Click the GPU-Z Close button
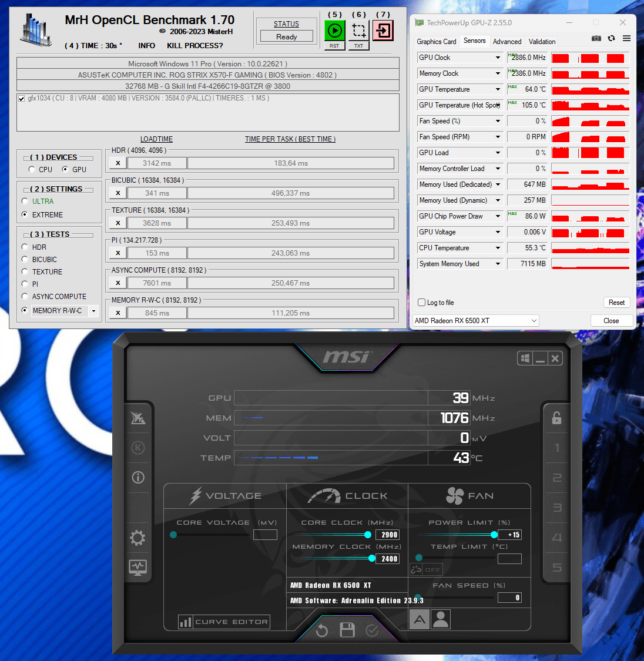This screenshot has height=661, width=644. [x=611, y=321]
